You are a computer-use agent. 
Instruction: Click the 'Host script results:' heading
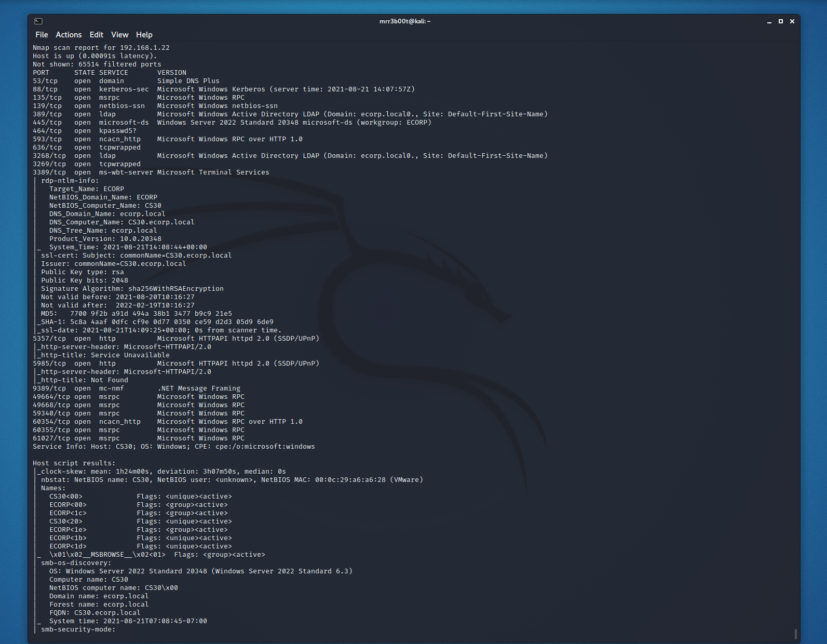pos(74,463)
